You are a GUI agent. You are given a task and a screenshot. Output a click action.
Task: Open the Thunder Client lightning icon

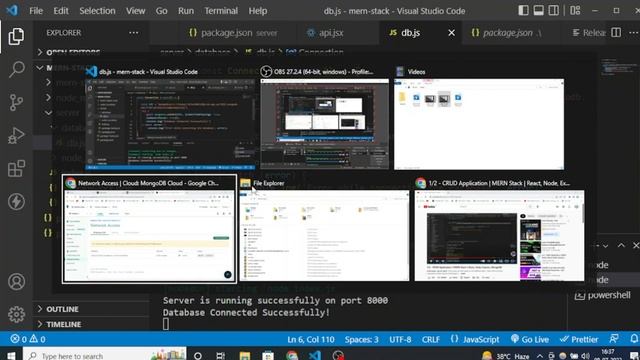(16, 202)
